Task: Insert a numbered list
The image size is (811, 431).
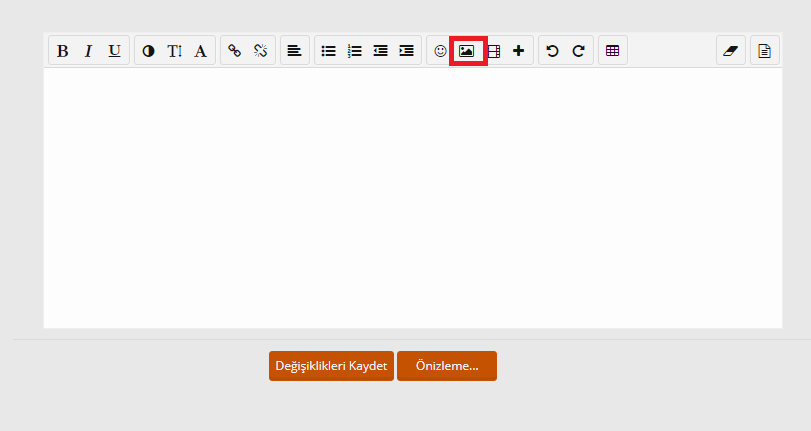Action: [x=354, y=51]
